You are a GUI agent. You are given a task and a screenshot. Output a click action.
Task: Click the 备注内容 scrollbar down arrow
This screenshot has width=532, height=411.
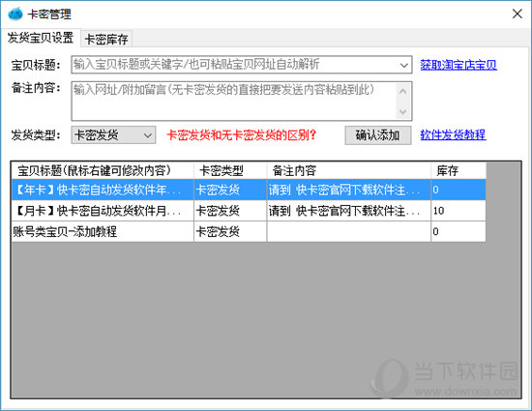402,111
